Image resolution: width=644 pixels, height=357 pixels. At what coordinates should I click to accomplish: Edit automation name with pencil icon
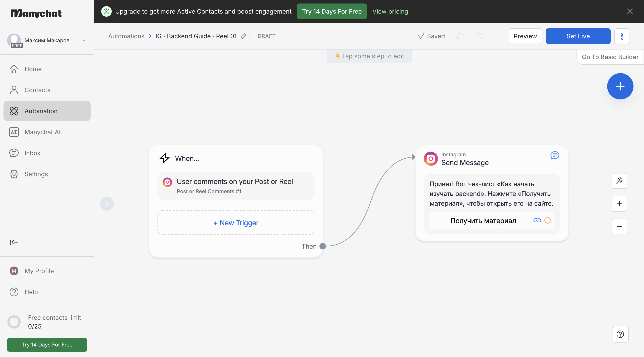coord(244,36)
